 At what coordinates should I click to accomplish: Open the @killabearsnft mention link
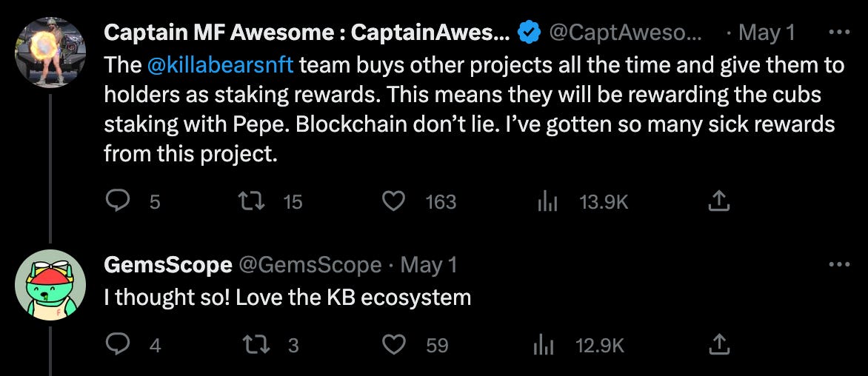(221, 65)
